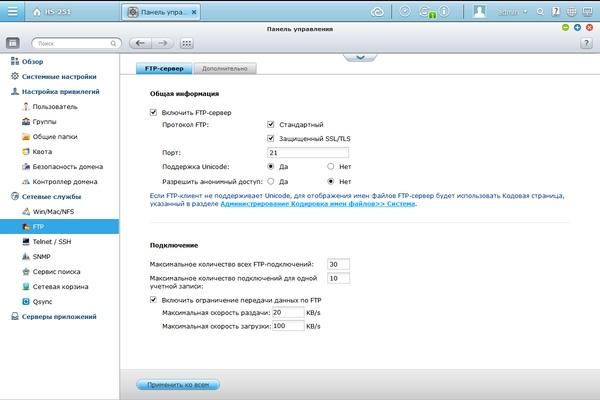
Task: Expand Системные настройки section
Action: (54, 77)
